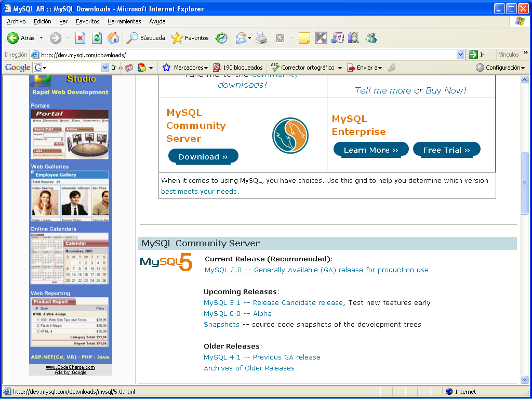Viewport: 532px width, 399px height.
Task: Expand the Vínculos toolbar chevron
Action: click(526, 52)
